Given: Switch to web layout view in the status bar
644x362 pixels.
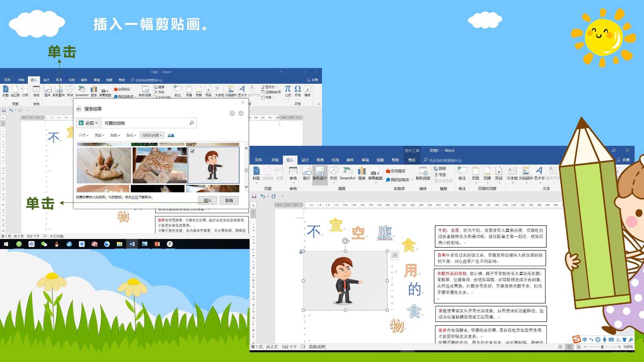Looking at the screenshot, I should 579,347.
